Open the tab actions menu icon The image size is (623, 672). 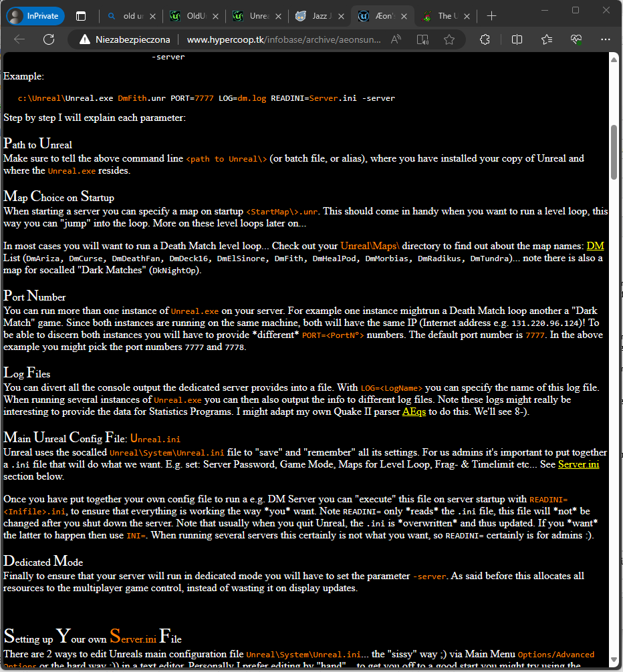pyautogui.click(x=81, y=16)
